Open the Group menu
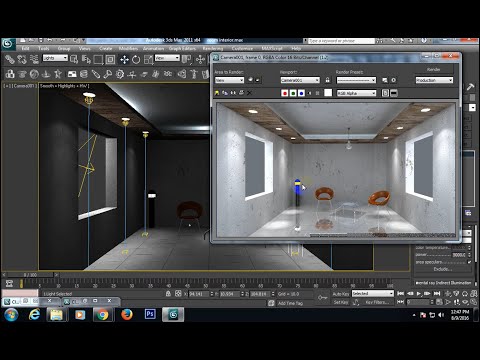This screenshot has width=480, height=360. (64, 49)
